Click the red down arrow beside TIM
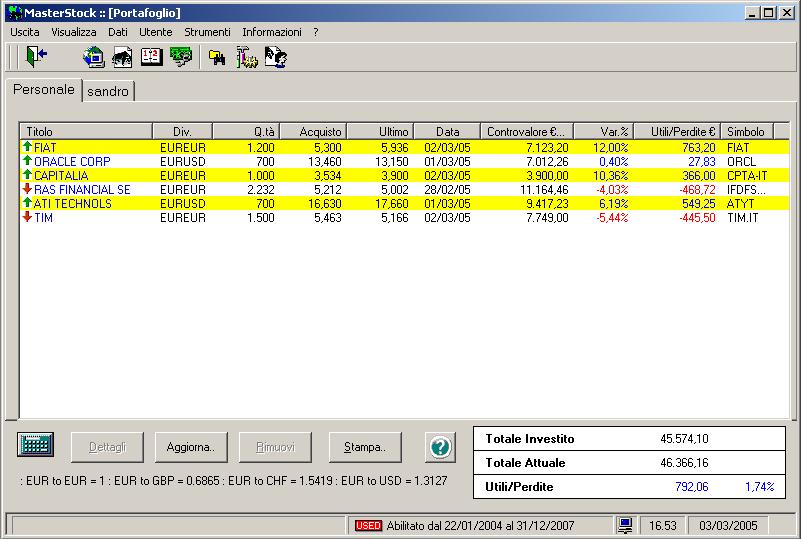This screenshot has width=801, height=539. (27, 217)
